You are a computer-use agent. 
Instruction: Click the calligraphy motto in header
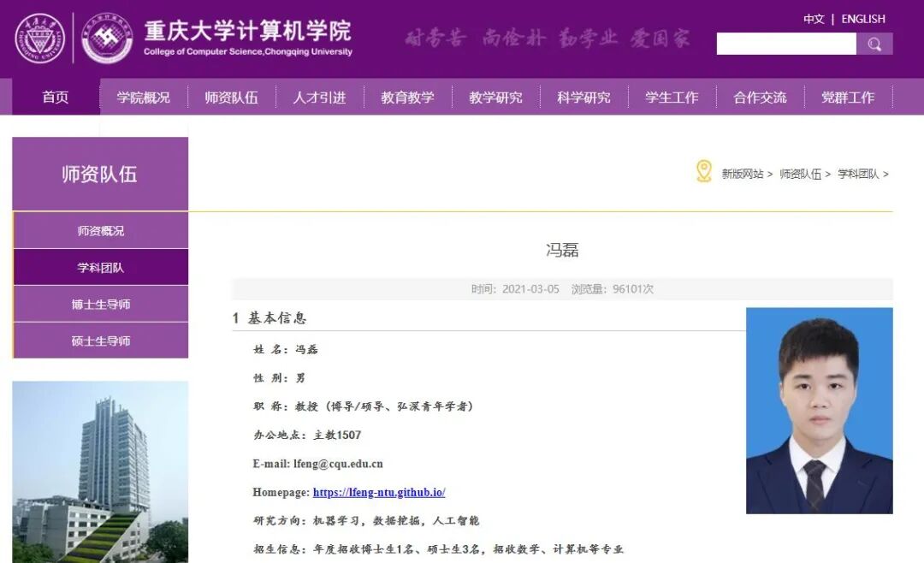pos(547,38)
